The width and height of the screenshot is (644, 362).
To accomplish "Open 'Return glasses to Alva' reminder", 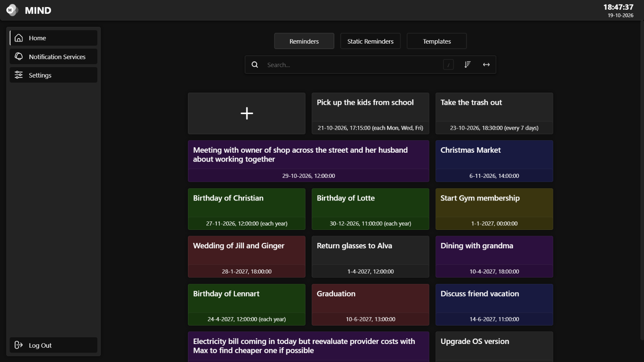I will pos(370,257).
